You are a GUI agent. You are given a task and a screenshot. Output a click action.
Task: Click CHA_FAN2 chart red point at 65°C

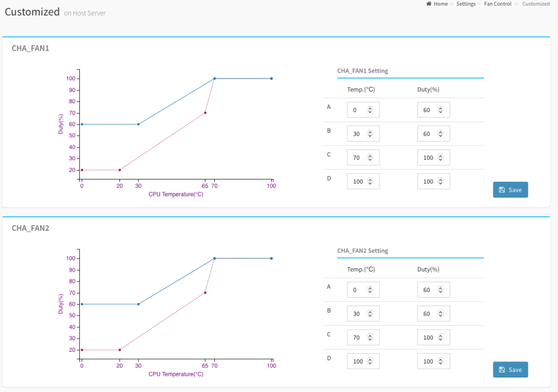(x=205, y=293)
